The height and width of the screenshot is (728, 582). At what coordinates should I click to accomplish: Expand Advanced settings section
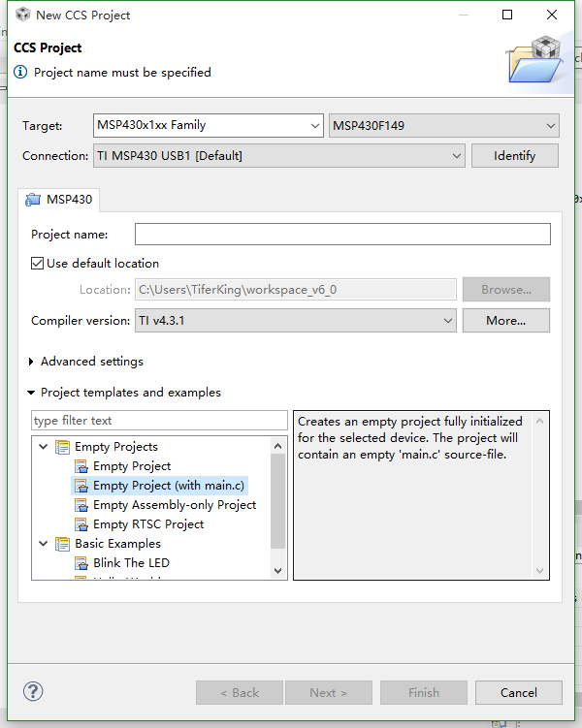tap(31, 362)
